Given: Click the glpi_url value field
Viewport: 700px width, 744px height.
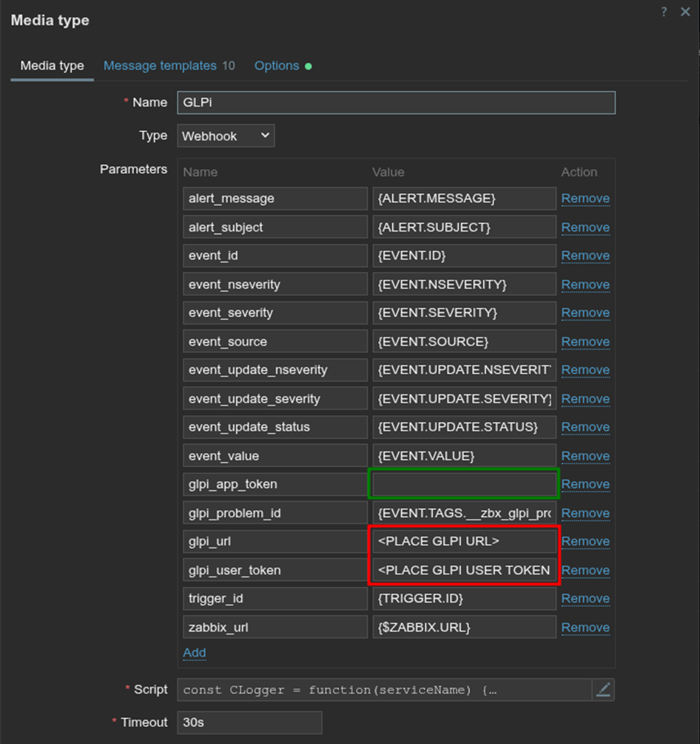Looking at the screenshot, I should point(464,541).
